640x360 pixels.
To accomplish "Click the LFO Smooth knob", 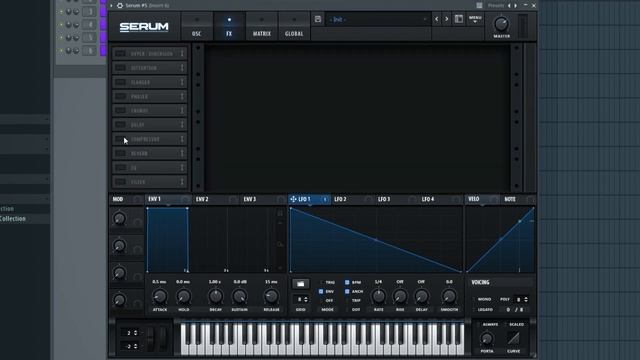I will (x=449, y=296).
